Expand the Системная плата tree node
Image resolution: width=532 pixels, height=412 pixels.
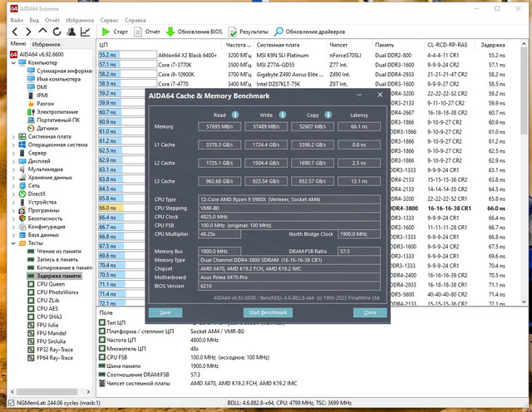pos(13,137)
